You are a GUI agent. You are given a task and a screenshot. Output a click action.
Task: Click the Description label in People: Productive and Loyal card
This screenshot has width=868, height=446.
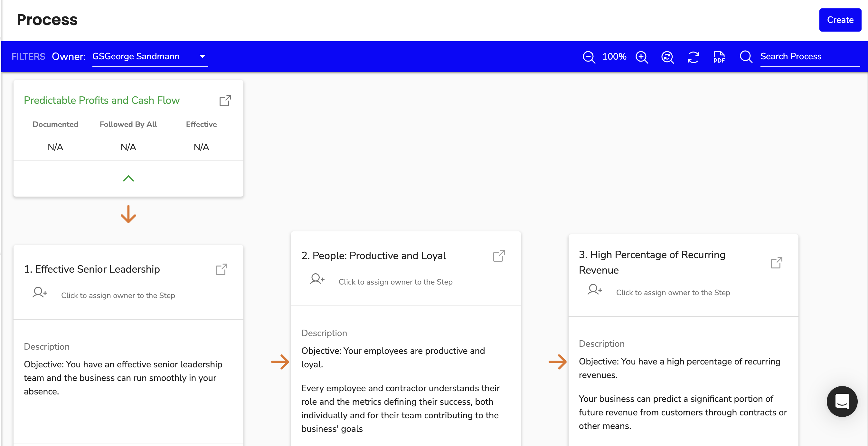324,333
